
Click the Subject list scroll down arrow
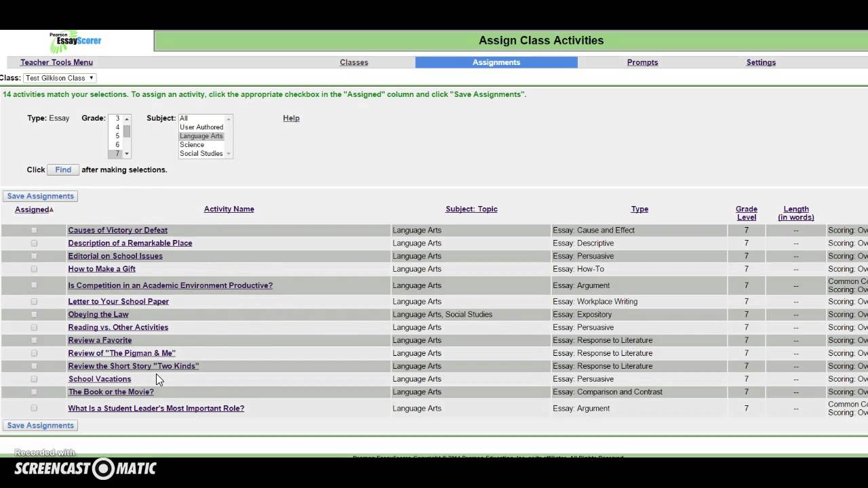click(x=229, y=154)
